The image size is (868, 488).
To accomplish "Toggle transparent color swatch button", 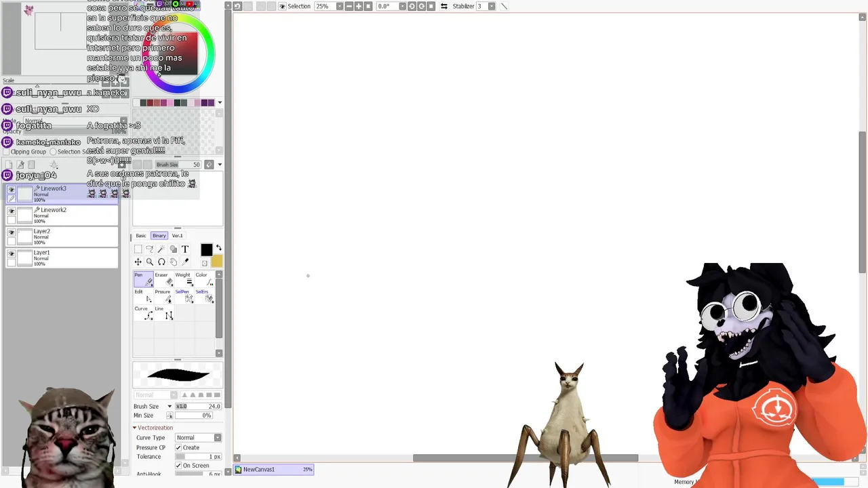I will pyautogui.click(x=204, y=263).
